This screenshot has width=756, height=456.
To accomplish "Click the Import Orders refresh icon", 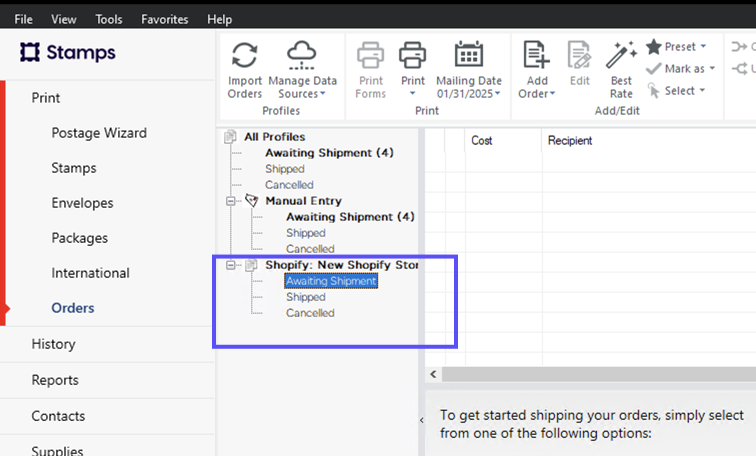I will point(244,55).
